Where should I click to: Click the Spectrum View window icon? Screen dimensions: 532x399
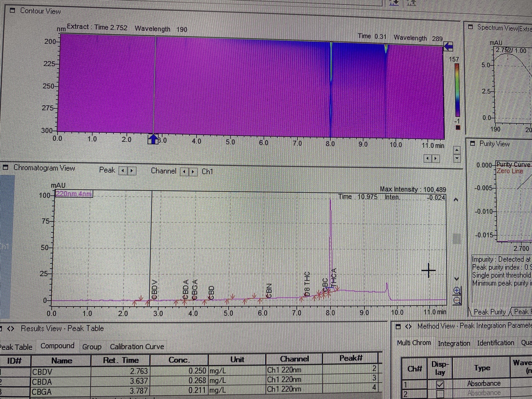point(471,27)
